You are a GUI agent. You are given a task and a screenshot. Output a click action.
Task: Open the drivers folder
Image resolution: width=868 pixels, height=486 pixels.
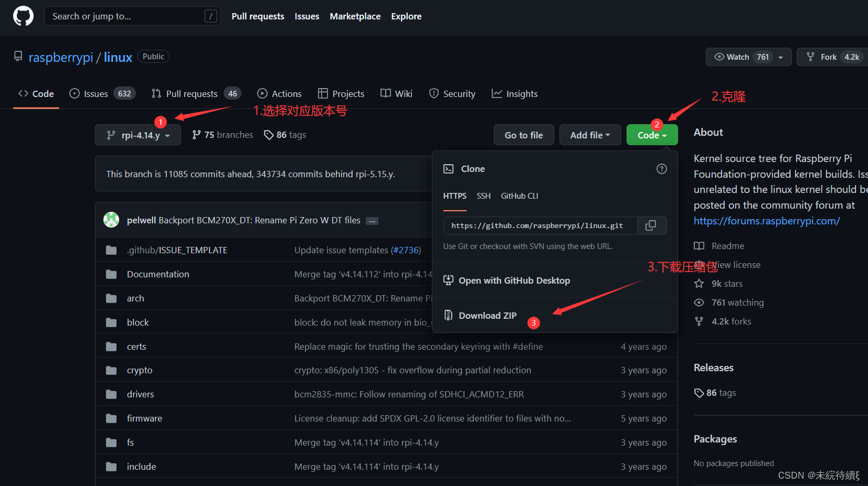141,394
